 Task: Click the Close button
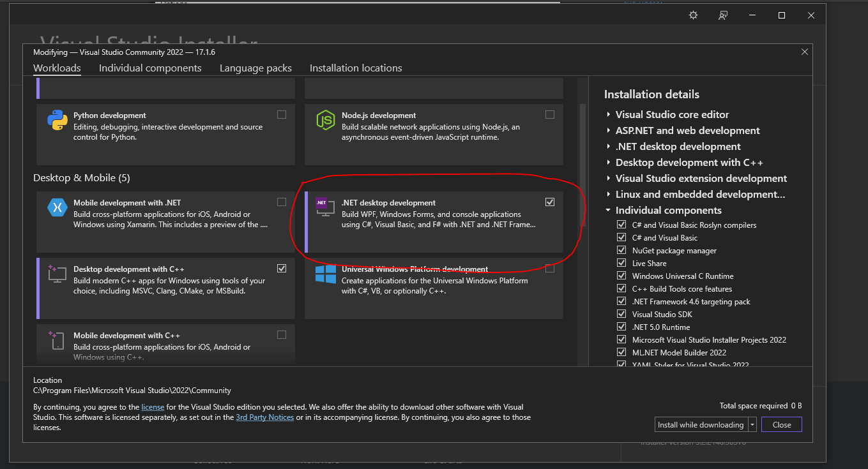coord(782,424)
